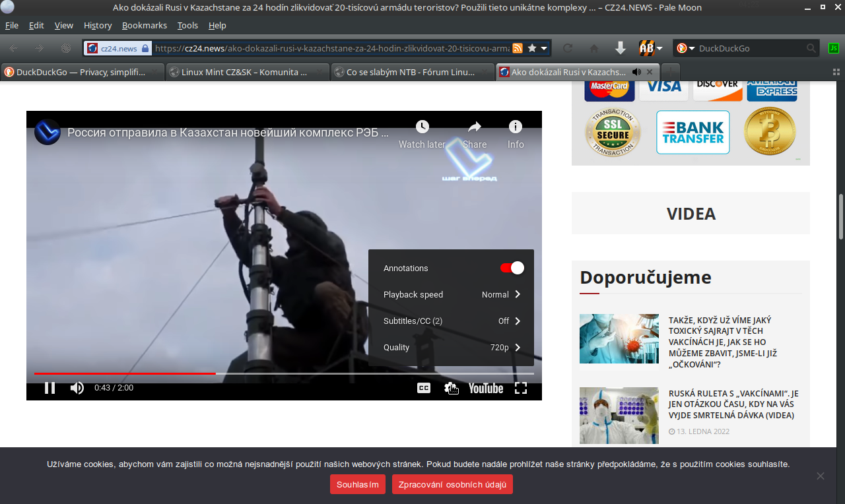This screenshot has width=845, height=504.
Task: Expand Quality 720p setting
Action: [451, 348]
